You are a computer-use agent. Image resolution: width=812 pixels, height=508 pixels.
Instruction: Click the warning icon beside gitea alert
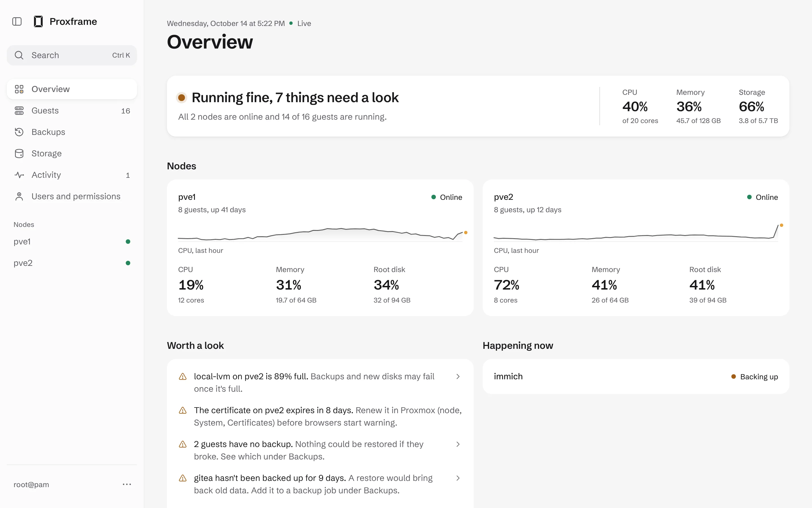pos(182,478)
